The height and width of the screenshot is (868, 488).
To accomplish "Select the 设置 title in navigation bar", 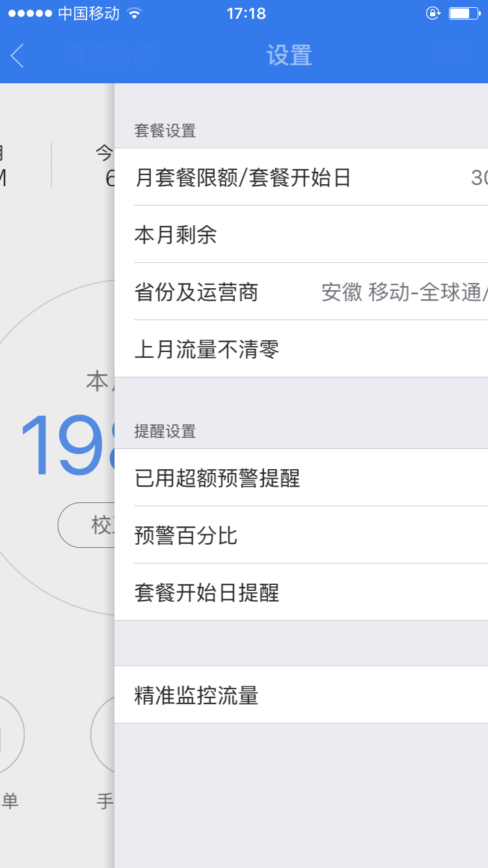I will (x=290, y=56).
